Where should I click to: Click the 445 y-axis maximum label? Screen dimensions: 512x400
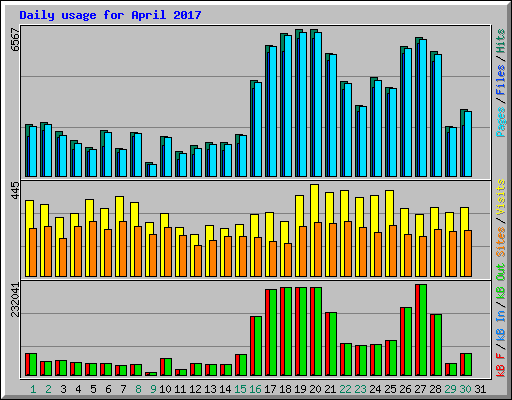pyautogui.click(x=15, y=191)
